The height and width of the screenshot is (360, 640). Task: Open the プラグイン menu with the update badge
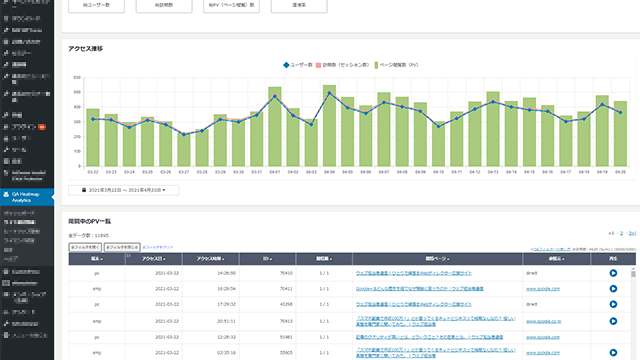click(27, 127)
